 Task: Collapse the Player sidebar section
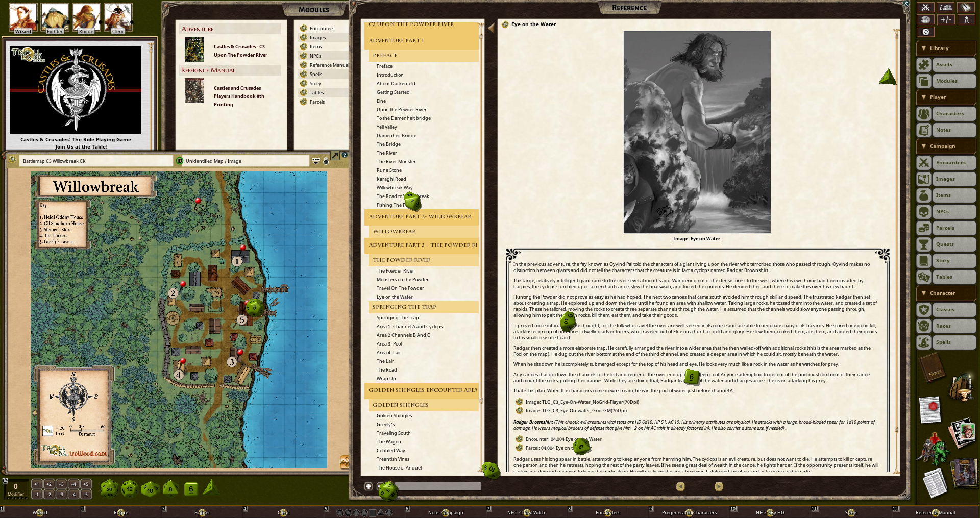946,97
